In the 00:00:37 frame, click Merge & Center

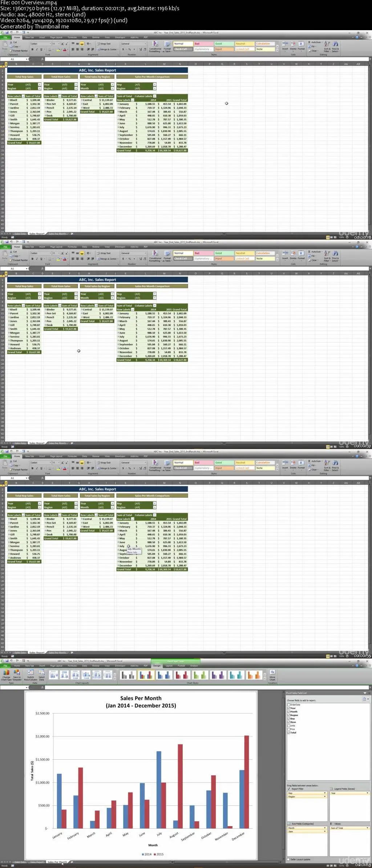107,259
